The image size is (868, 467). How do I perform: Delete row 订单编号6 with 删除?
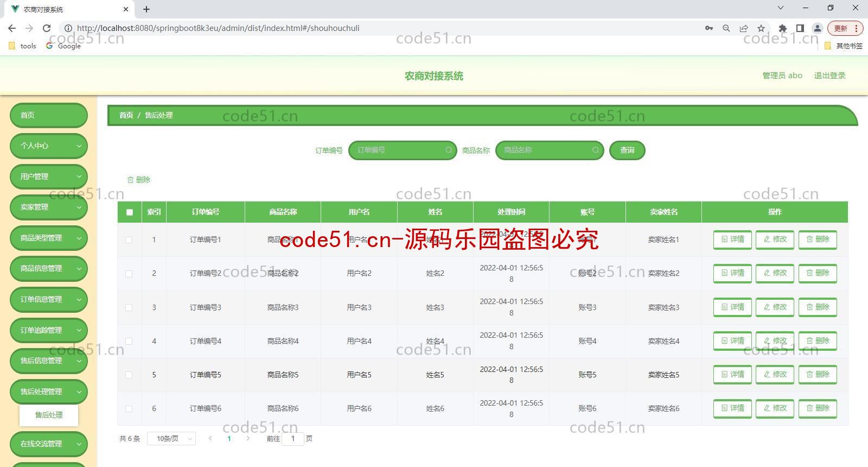coord(818,408)
